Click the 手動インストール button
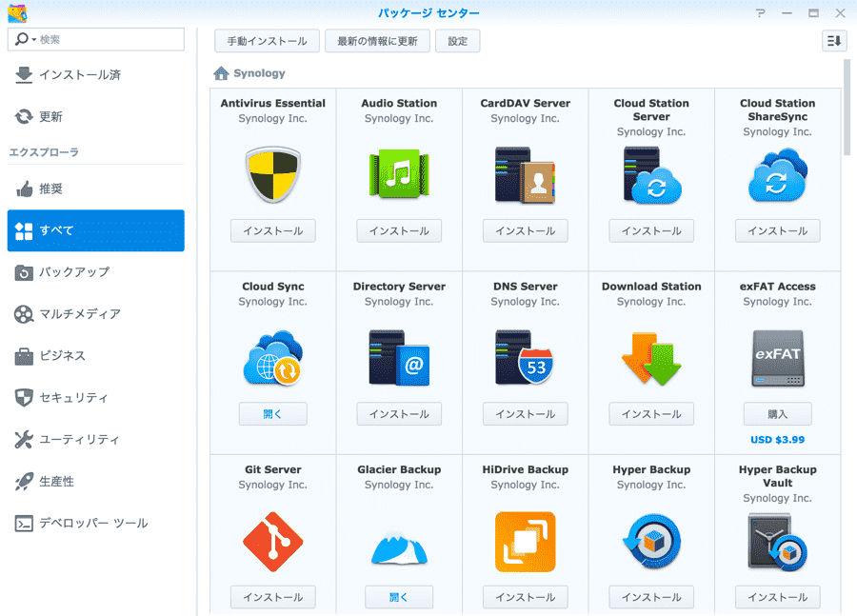Screen dimensions: 857x616 click(x=267, y=41)
